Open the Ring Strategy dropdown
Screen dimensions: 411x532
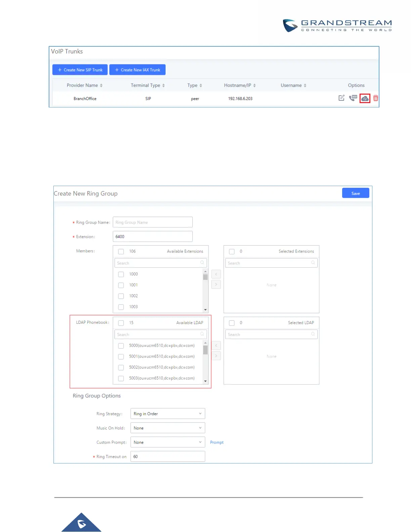click(x=168, y=413)
